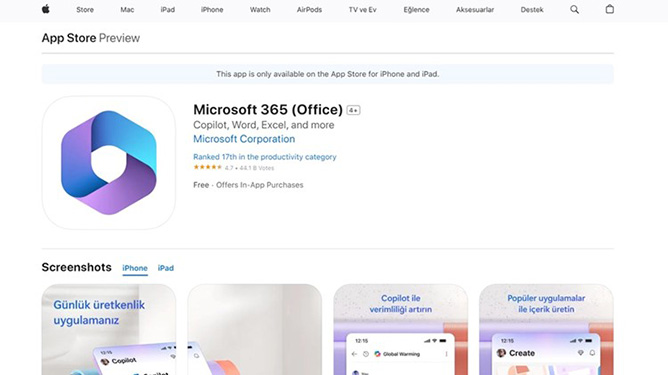Viewport: 668px width, 375px height.
Task: Click the Microsoft 365 app icon
Action: click(109, 163)
